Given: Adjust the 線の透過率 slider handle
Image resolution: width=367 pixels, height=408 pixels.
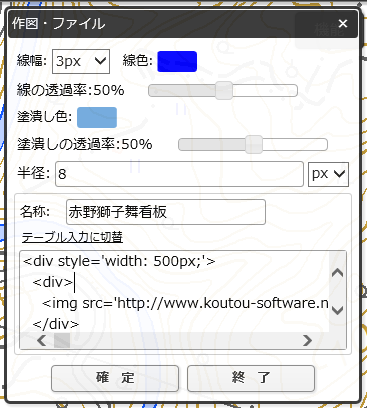Looking at the screenshot, I should [224, 90].
